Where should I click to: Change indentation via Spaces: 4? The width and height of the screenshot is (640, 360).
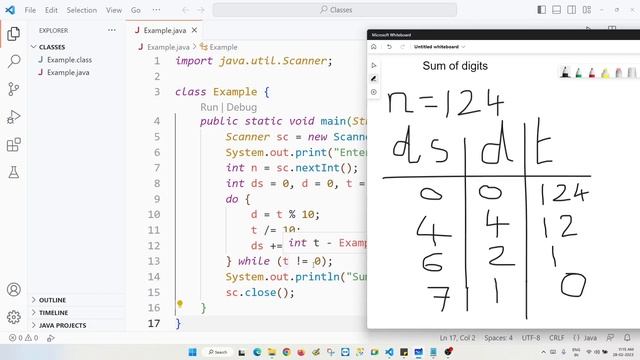(x=498, y=338)
